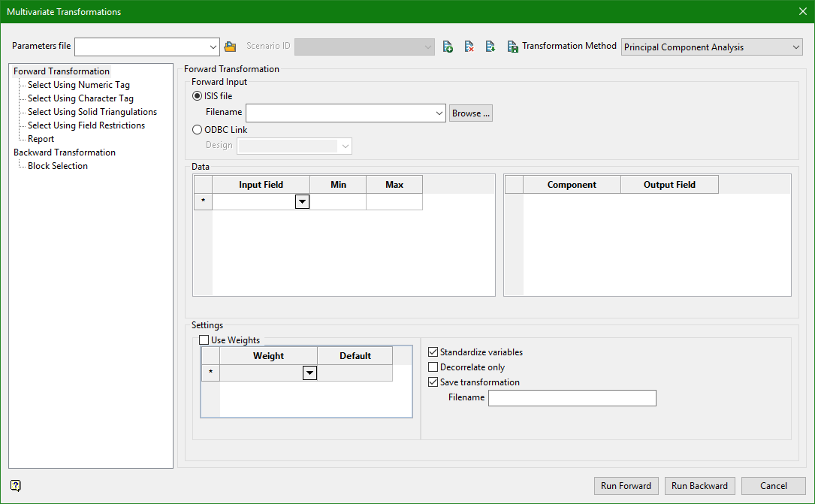Viewport: 815px width, 504px height.
Task: Uncheck Standardize variables
Action: coord(433,352)
